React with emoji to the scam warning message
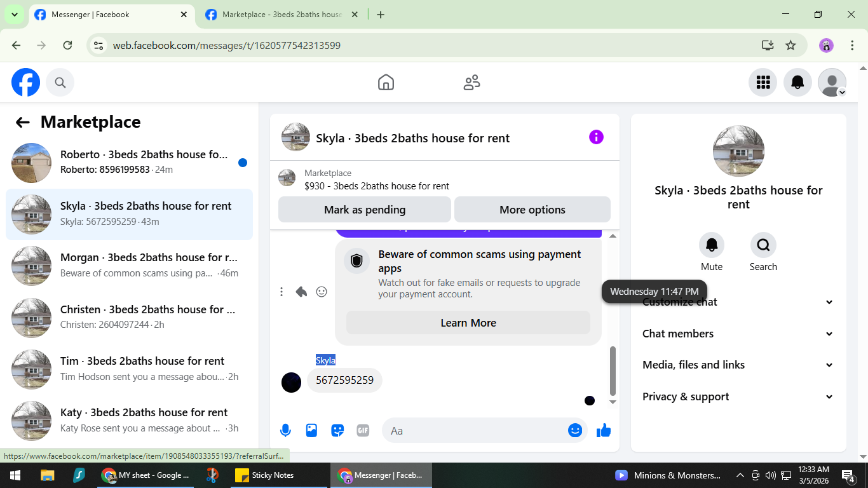This screenshot has height=488, width=868. click(x=322, y=292)
